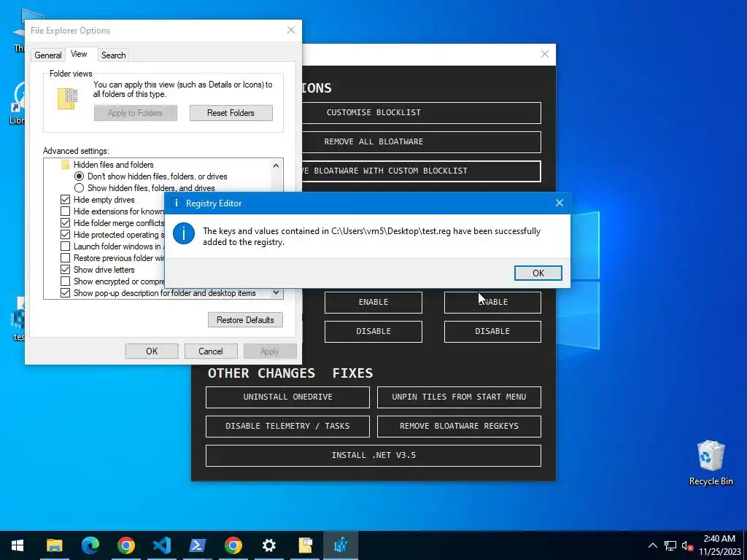This screenshot has width=747, height=560.
Task: Click the folder views icon in File Explorer Options
Action: click(67, 98)
